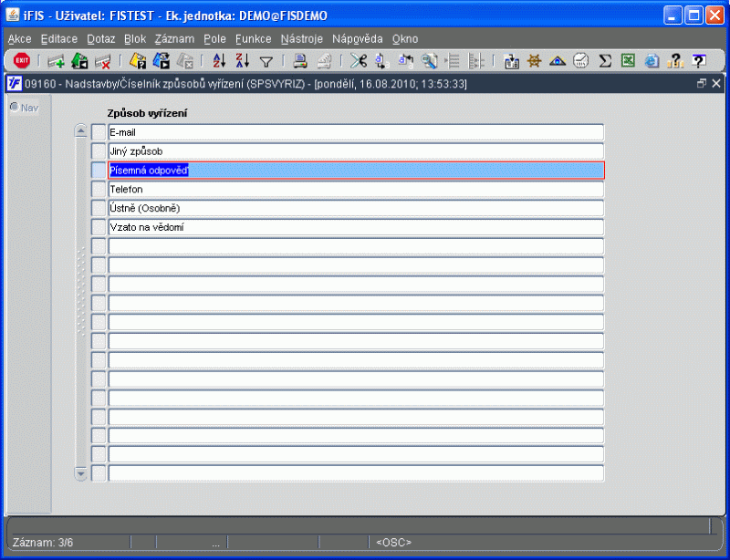Click the row-indent lines icon
The width and height of the screenshot is (730, 560).
click(452, 61)
